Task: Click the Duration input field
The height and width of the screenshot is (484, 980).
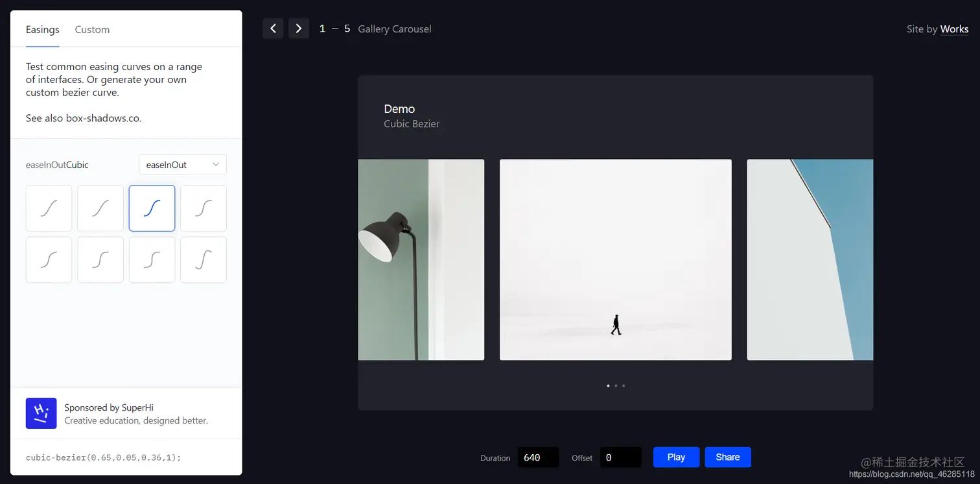Action: click(x=538, y=457)
